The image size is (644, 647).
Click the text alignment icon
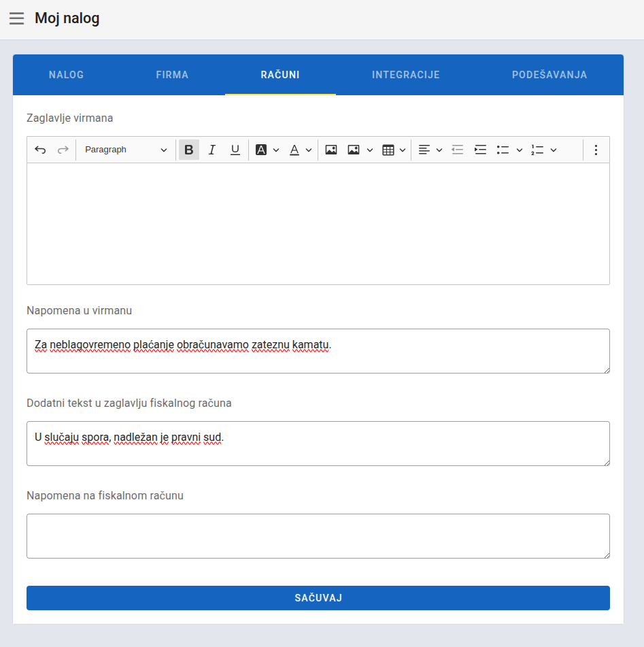(x=424, y=150)
